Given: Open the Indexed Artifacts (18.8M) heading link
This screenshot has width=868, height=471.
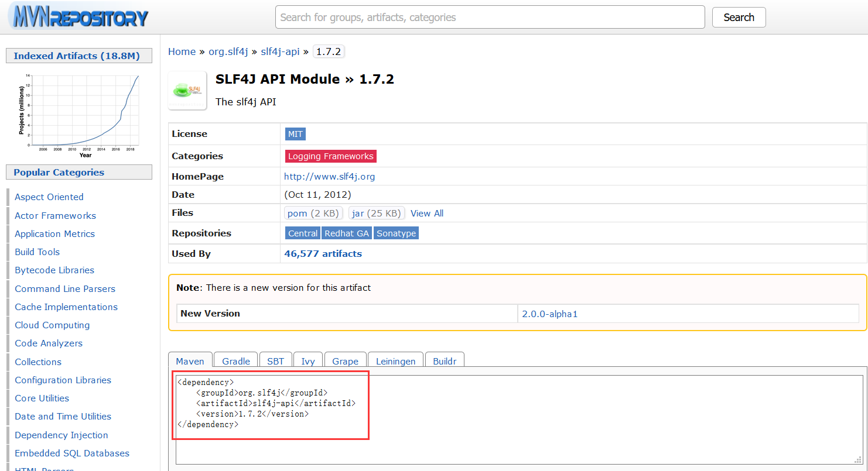Looking at the screenshot, I should [x=77, y=56].
